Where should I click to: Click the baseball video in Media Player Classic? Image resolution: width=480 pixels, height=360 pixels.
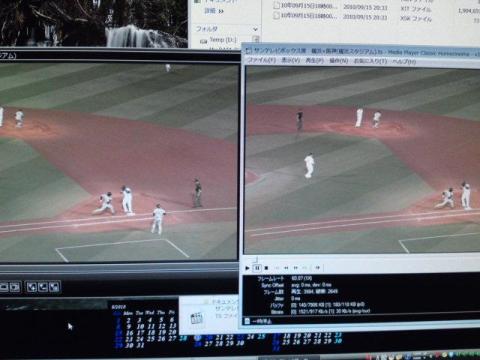coord(362,160)
